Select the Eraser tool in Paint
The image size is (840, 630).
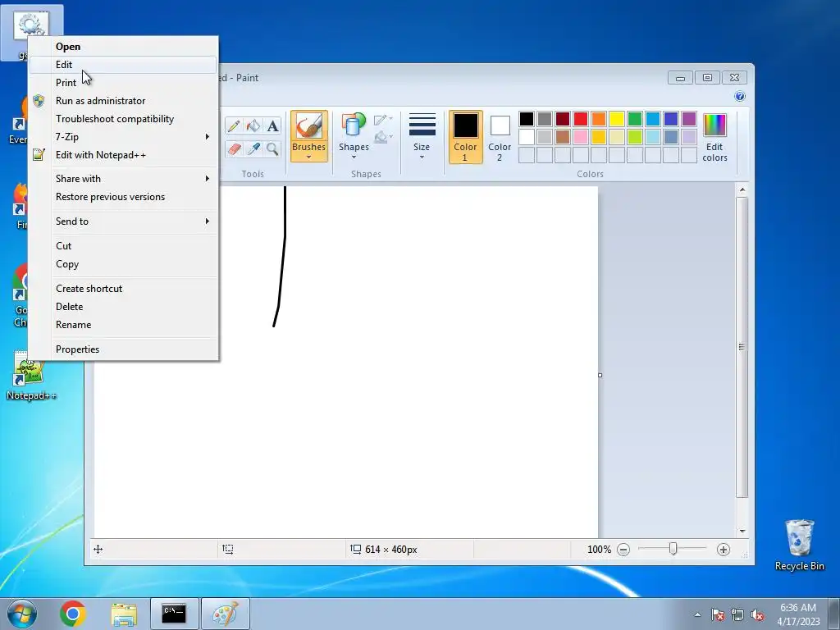pos(234,148)
